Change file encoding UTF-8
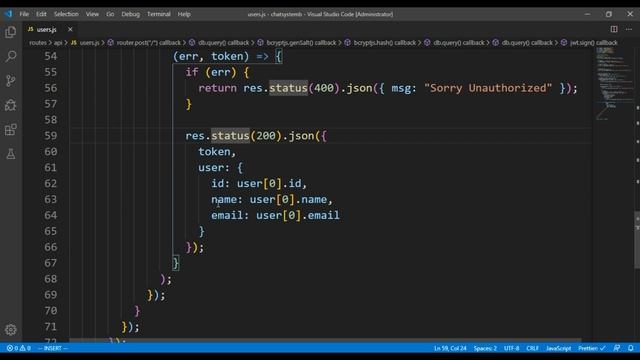The width and height of the screenshot is (640, 360). 511,348
